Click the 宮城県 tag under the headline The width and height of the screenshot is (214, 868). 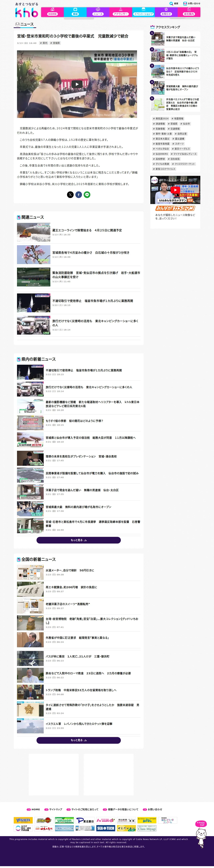pos(55,43)
